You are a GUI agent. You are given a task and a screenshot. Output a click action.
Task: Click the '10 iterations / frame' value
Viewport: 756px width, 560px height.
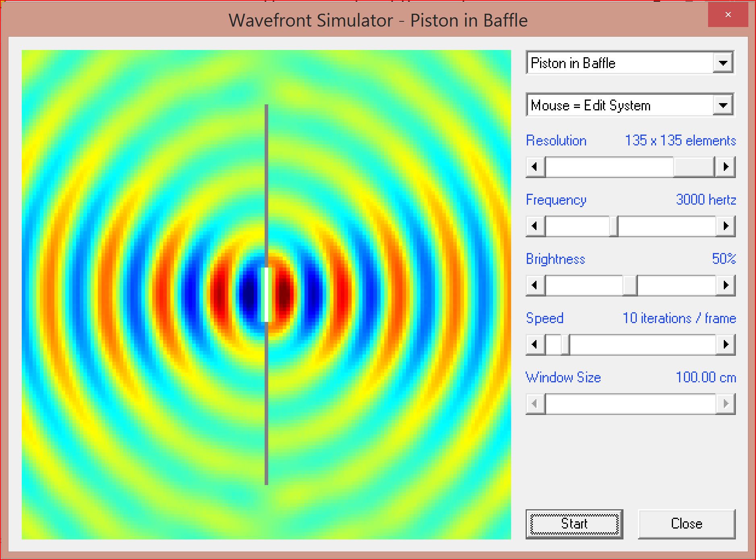point(679,318)
